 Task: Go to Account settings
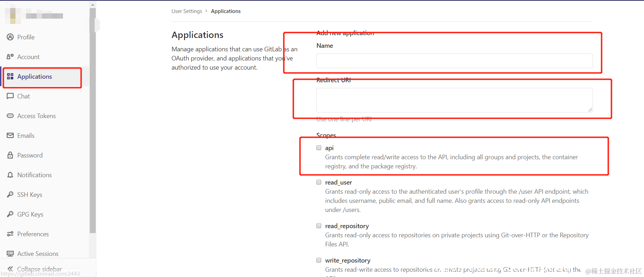pos(28,57)
